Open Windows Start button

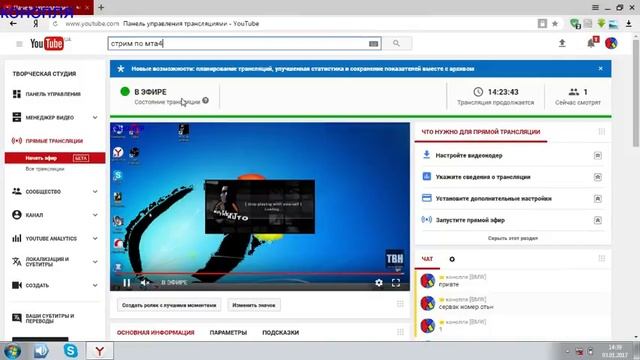[x=12, y=351]
